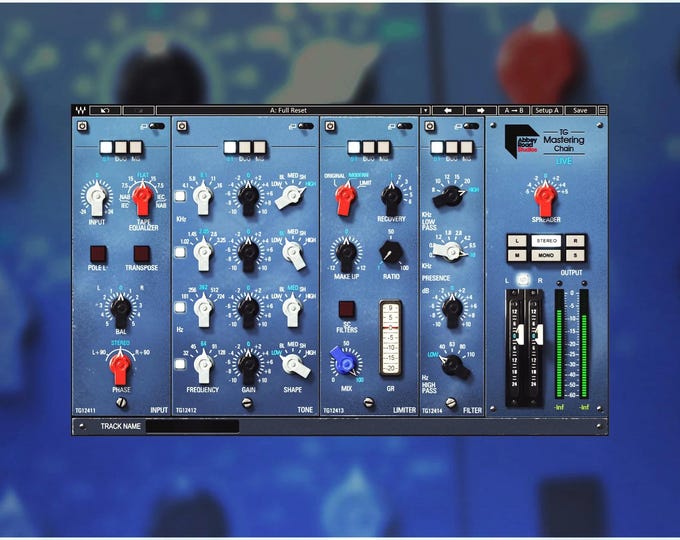
Task: Open the 'A: Full Reset' preset dropdown arrow
Action: point(425,111)
